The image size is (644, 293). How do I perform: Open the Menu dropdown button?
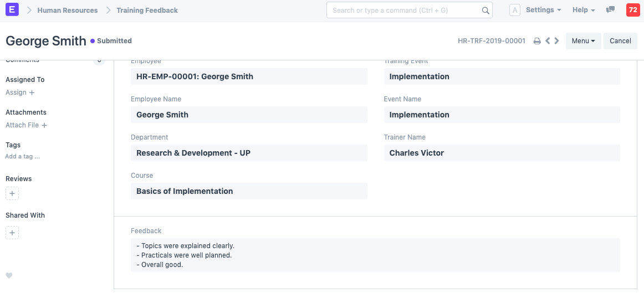583,41
